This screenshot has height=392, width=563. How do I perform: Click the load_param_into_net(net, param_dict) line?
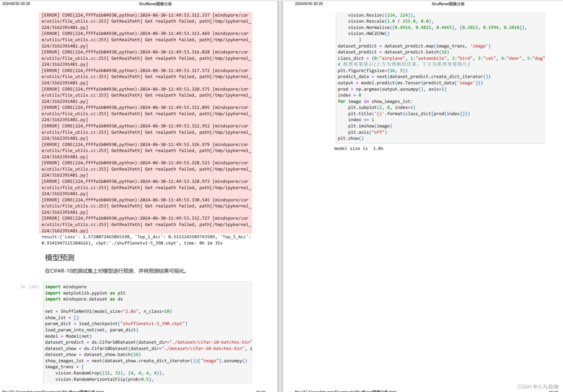92,330
